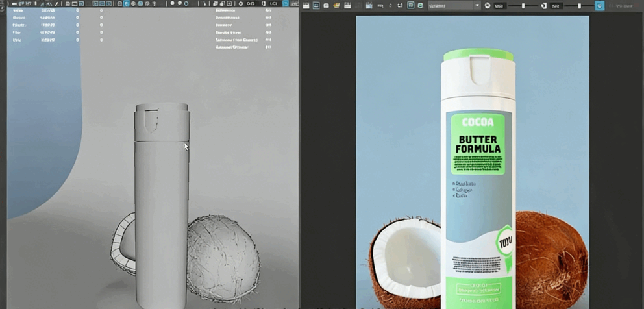Click the exposure value input field

pos(500,5)
